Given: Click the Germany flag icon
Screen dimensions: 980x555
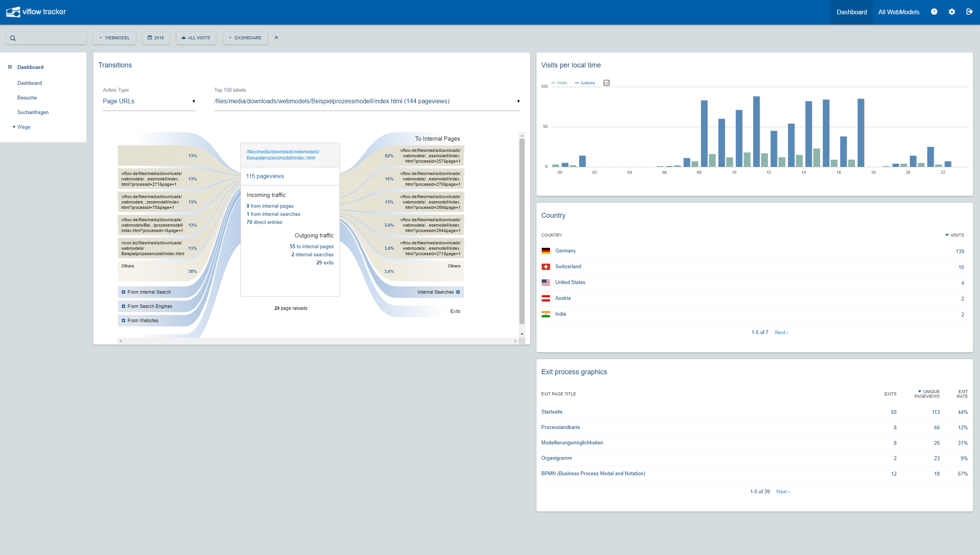Looking at the screenshot, I should (546, 251).
